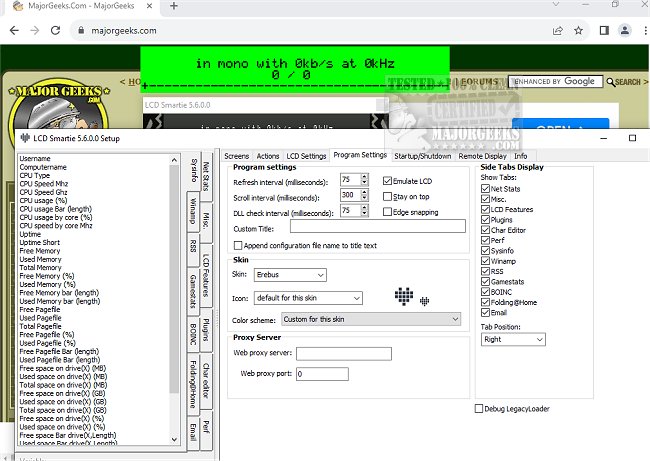This screenshot has width=650, height=461.
Task: Check Append configuration file name to title
Action: tap(238, 245)
